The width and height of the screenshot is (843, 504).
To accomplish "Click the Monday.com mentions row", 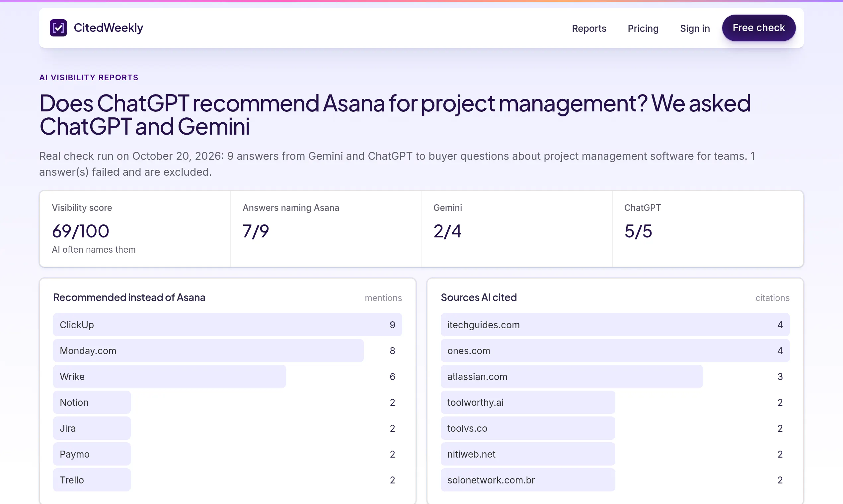I will coord(227,350).
